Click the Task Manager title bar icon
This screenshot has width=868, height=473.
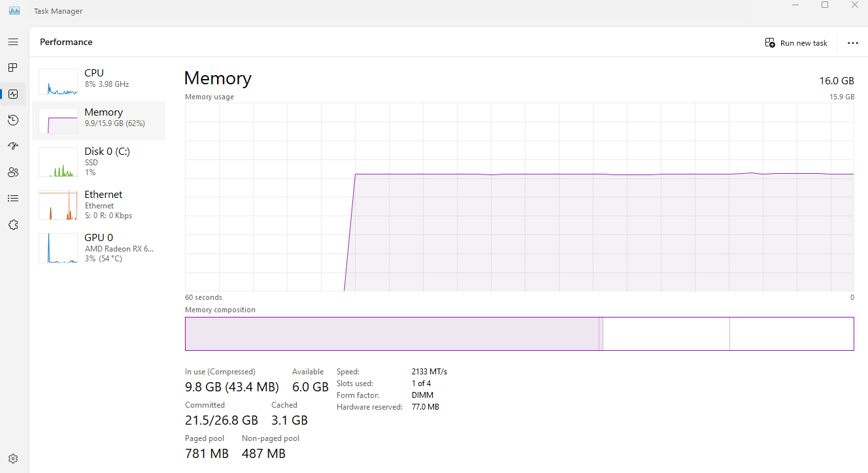point(14,11)
